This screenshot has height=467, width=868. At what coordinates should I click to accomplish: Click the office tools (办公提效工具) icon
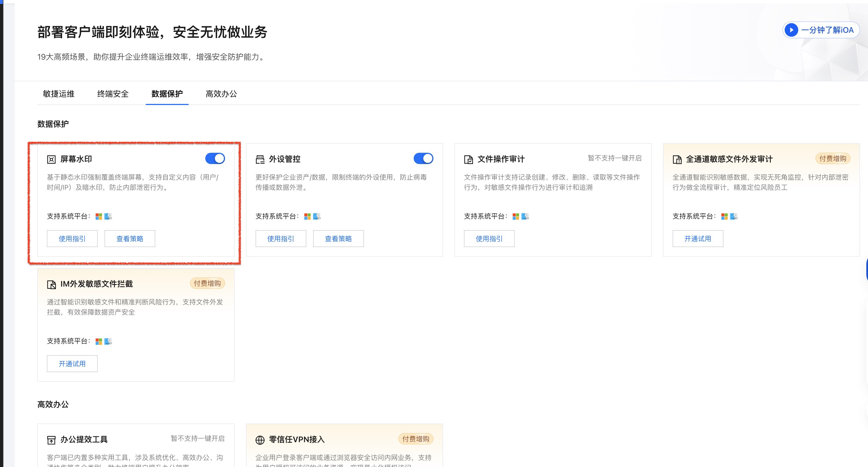(x=51, y=440)
